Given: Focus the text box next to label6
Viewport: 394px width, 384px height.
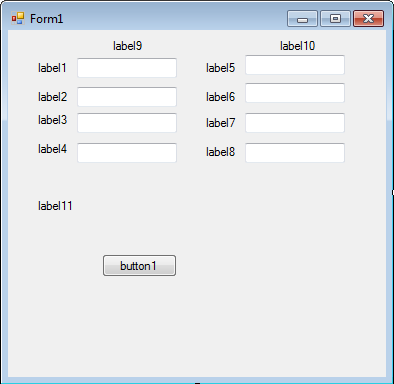Looking at the screenshot, I should tap(295, 93).
